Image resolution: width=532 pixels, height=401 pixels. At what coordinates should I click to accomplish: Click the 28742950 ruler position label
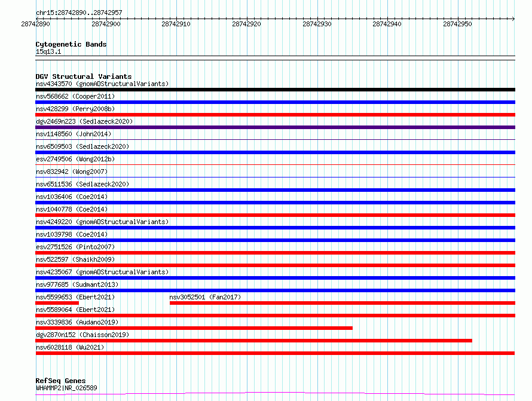(x=457, y=24)
